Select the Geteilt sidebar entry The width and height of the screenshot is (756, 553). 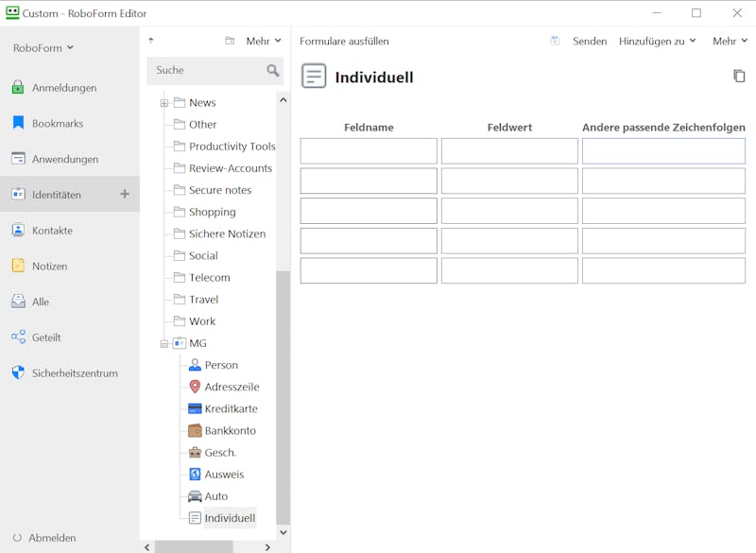click(46, 337)
